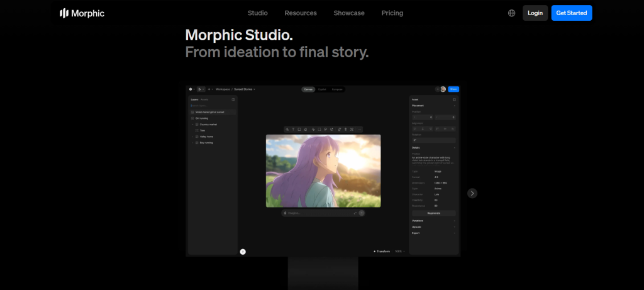Click the last alignment icon under Alignment
Image resolution: width=644 pixels, height=290 pixels.
tap(453, 128)
